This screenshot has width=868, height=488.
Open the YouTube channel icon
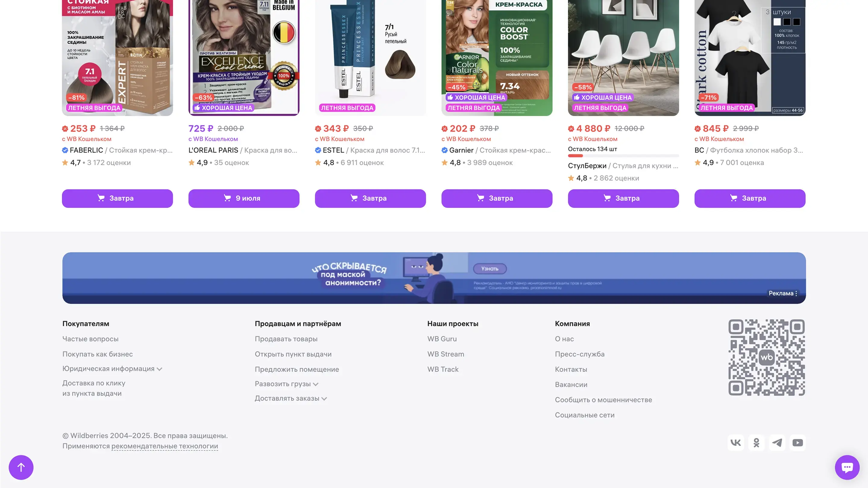[797, 443]
